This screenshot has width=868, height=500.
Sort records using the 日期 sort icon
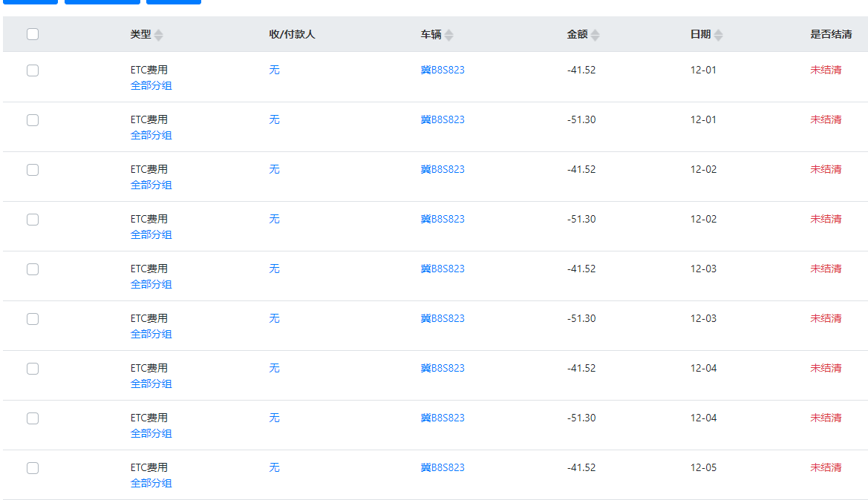[718, 35]
